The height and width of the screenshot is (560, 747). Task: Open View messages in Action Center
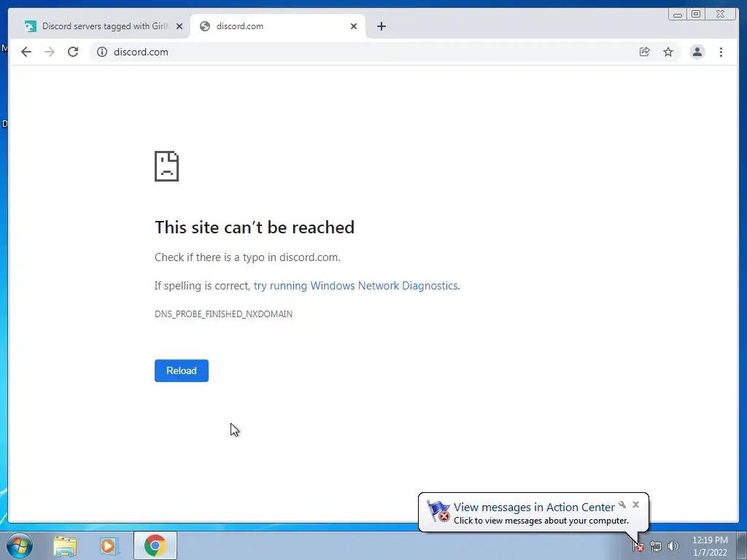tap(534, 507)
